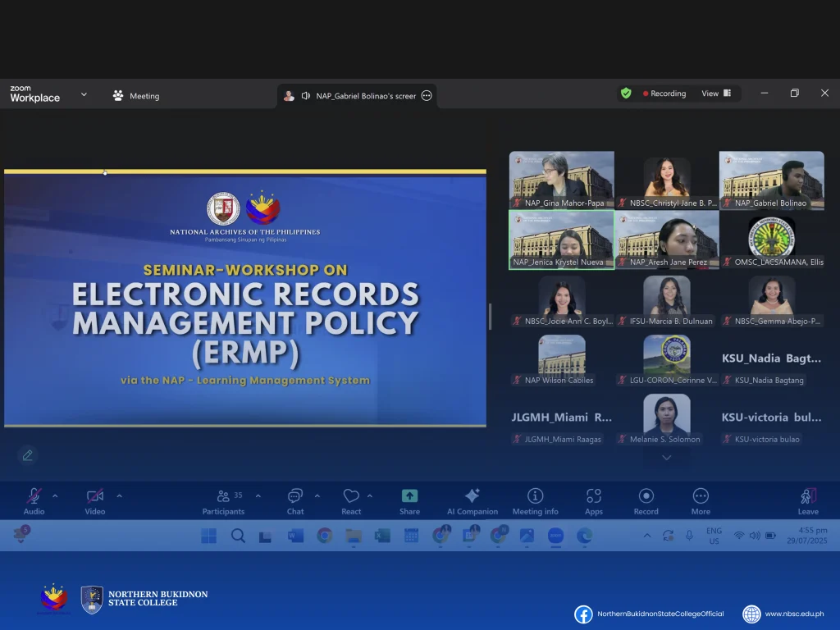
Task: Open Zoom Workplace dropdown chevron
Action: (84, 95)
